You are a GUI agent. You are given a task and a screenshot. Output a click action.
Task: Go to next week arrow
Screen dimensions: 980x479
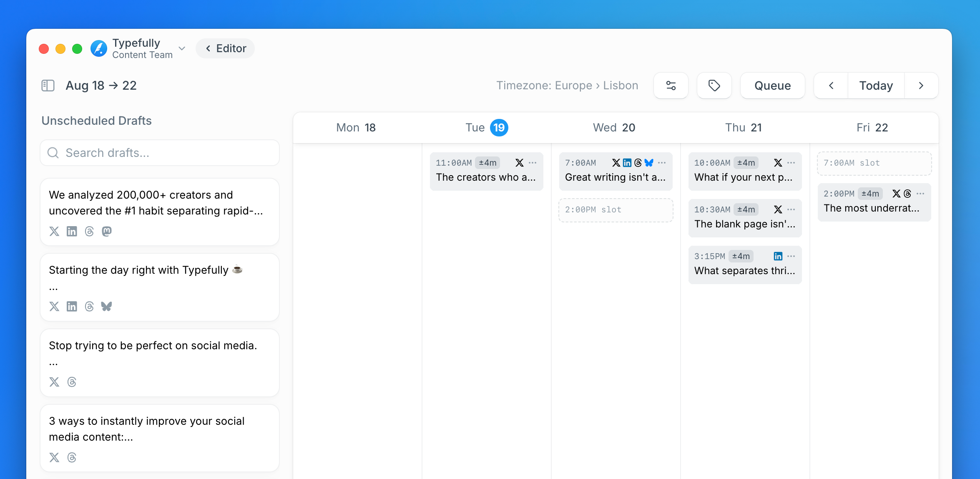click(921, 86)
